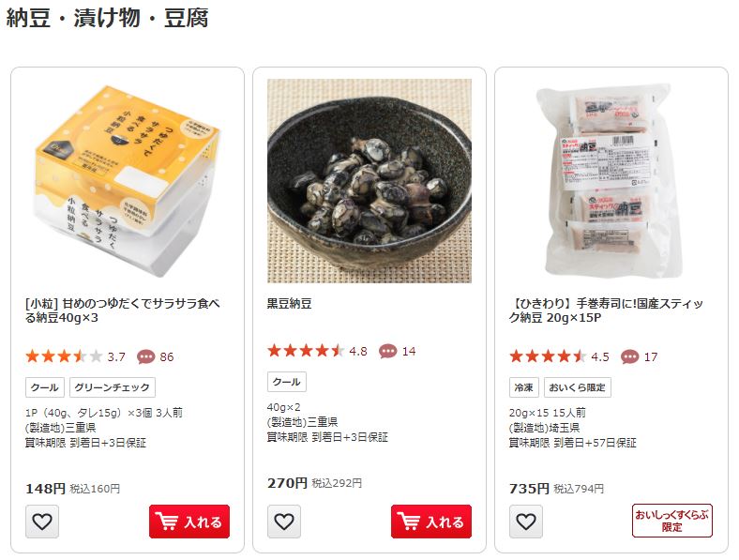Open the 手巻寿司に!国産スティック納豆 title link
Image resolution: width=739 pixels, height=560 pixels.
(x=606, y=310)
